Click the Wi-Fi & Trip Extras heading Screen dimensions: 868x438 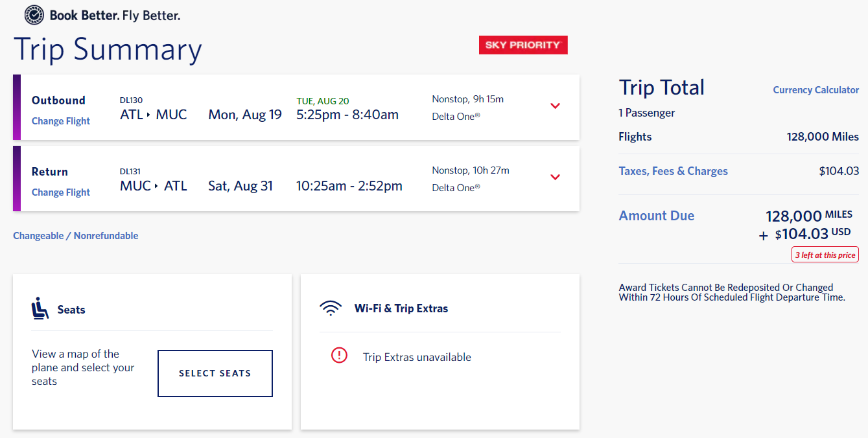click(x=401, y=308)
